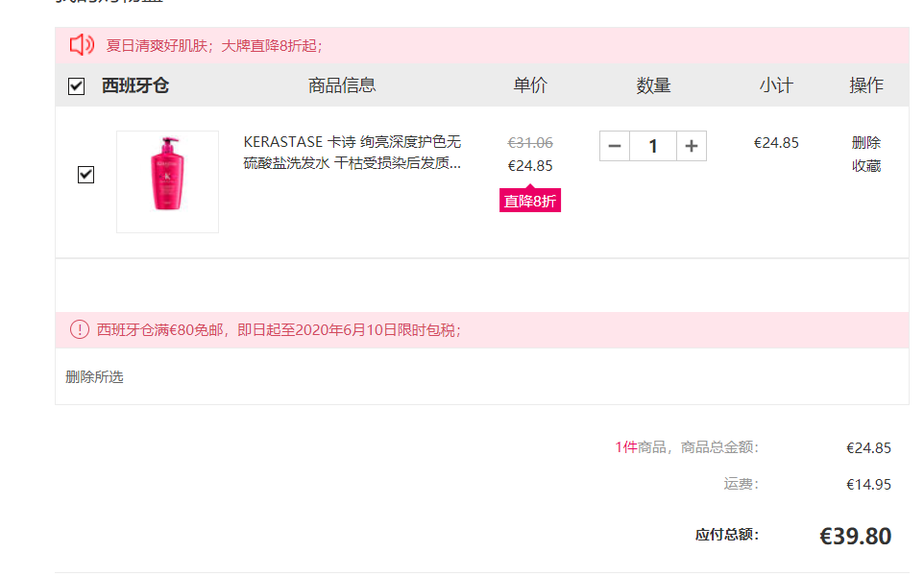Click the 西班牙仓 warehouse heading
This screenshot has width=924, height=576.
tap(134, 85)
